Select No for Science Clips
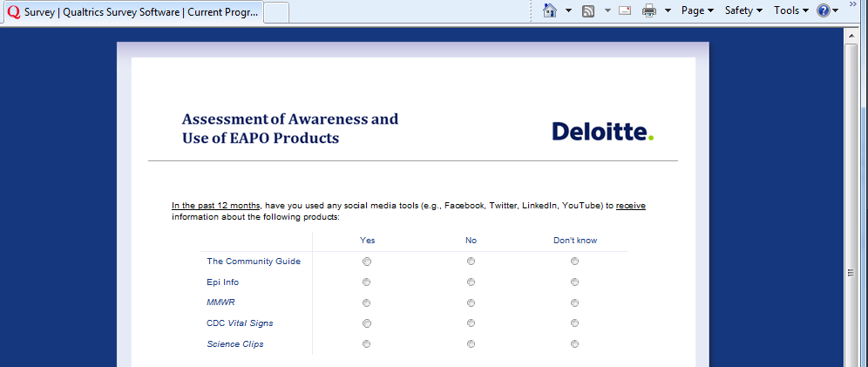 pyautogui.click(x=471, y=343)
